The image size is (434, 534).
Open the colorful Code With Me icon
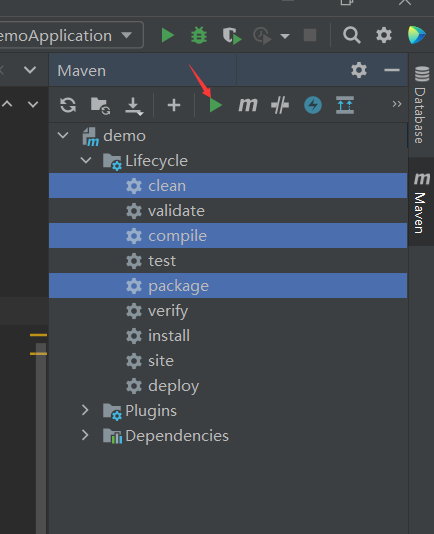click(x=417, y=35)
